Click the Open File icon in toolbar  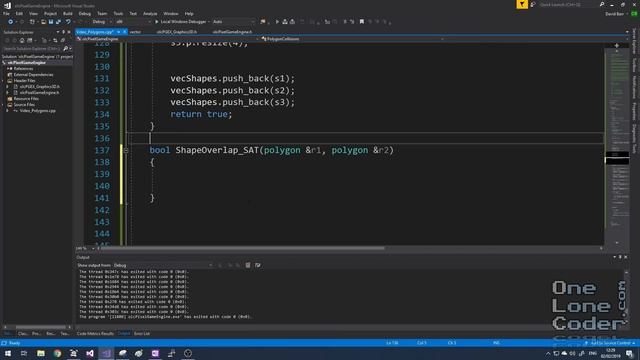click(43, 22)
